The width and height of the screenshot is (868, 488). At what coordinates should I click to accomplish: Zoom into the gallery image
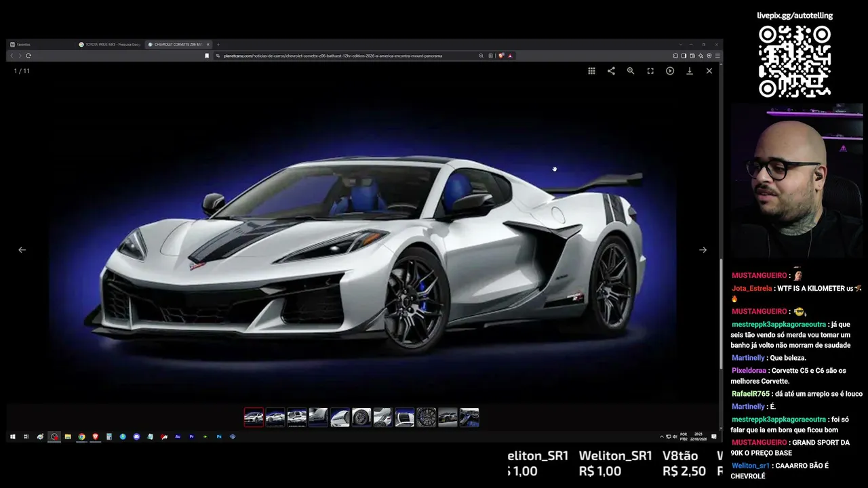[x=631, y=70]
